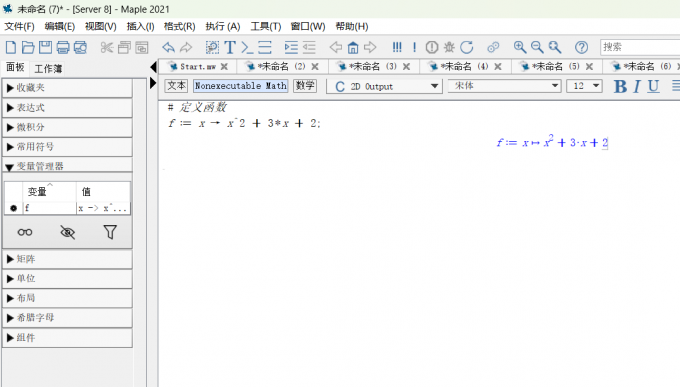This screenshot has width=680, height=387.
Task: Indent the section with the indent icon
Action: click(291, 47)
